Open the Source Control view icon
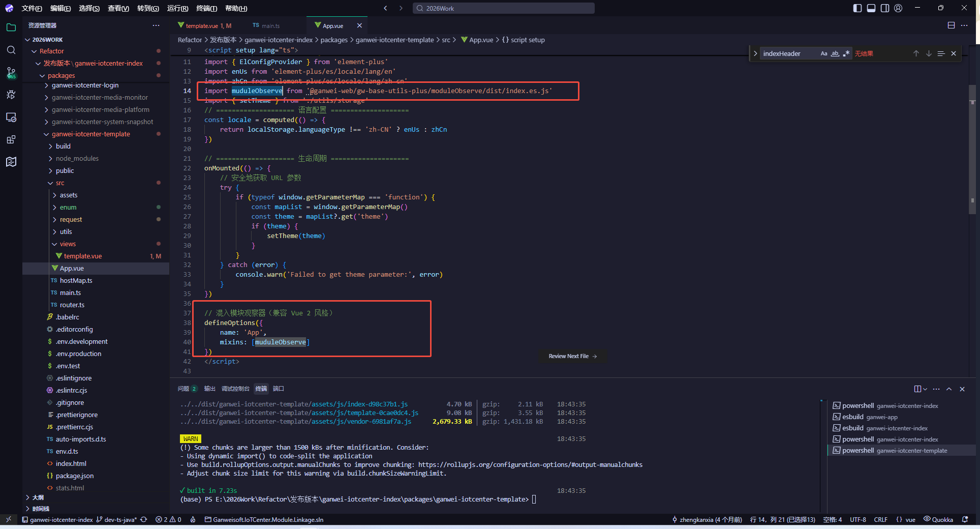 (11, 73)
